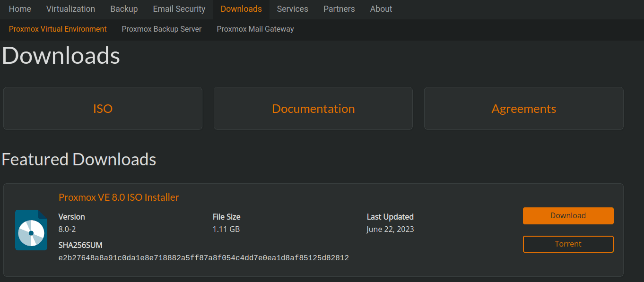Image resolution: width=644 pixels, height=282 pixels.
Task: Click the date June 22, 2023
Action: tap(390, 230)
